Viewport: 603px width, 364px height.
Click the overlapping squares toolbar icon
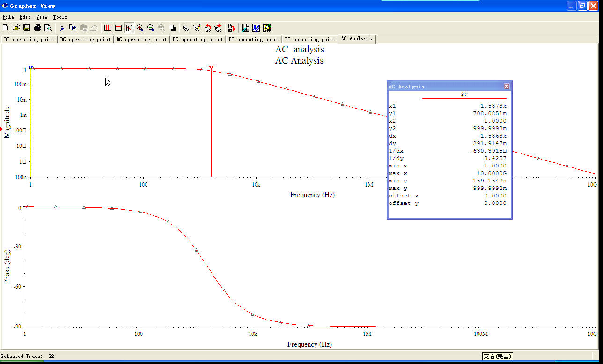coord(172,28)
